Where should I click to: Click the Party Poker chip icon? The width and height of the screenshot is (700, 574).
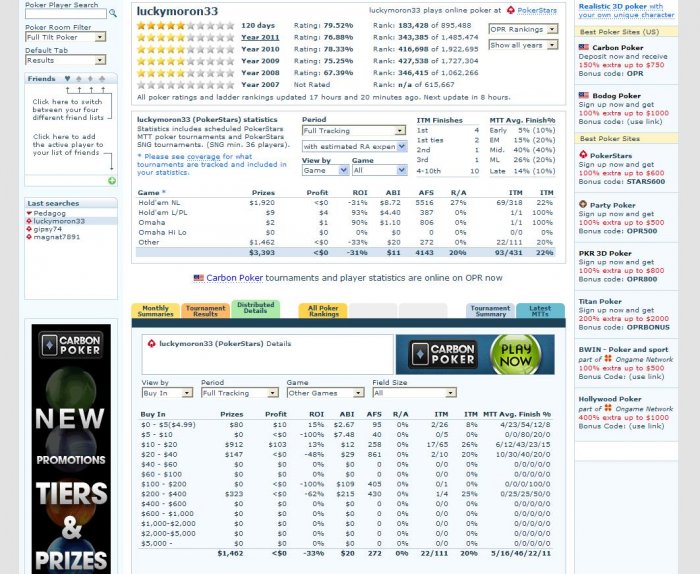pos(583,204)
